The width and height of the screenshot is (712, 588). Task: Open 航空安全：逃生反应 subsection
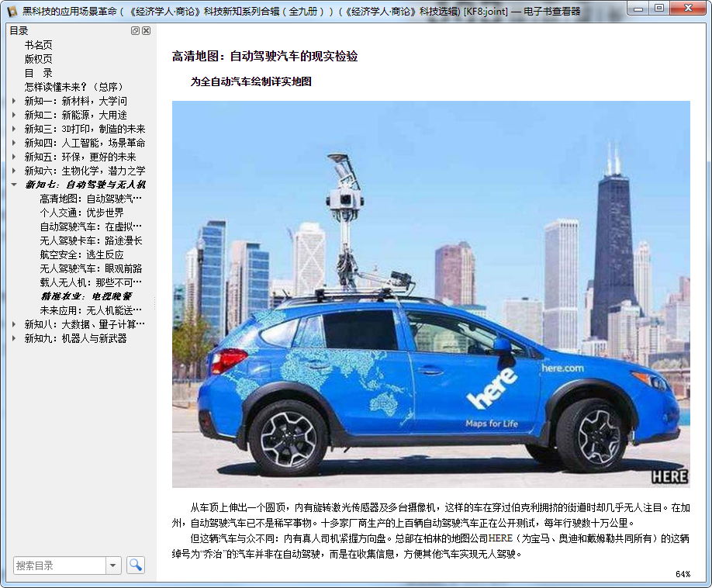click(81, 254)
